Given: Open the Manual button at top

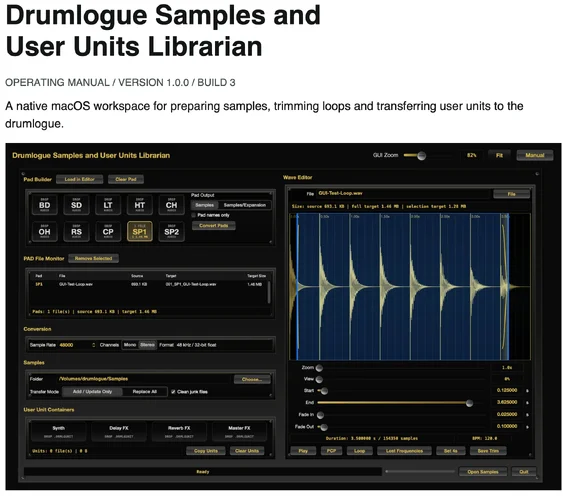Looking at the screenshot, I should 535,155.
